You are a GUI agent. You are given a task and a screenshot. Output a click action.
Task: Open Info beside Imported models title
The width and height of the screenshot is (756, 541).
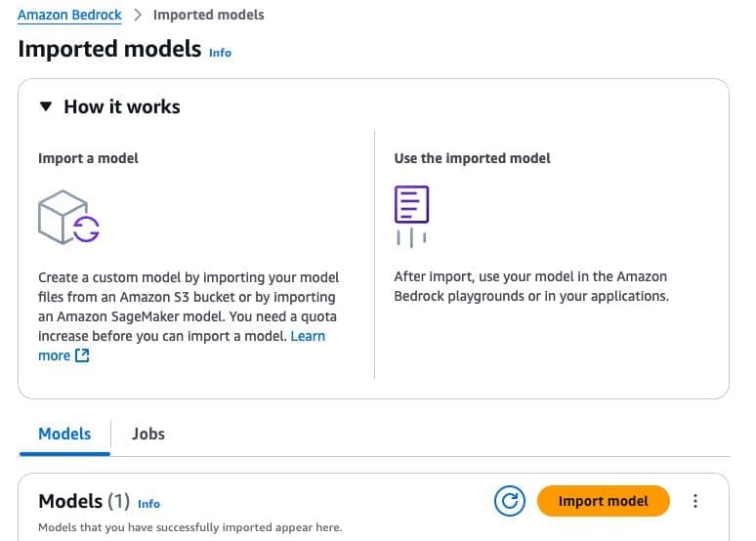point(221,53)
